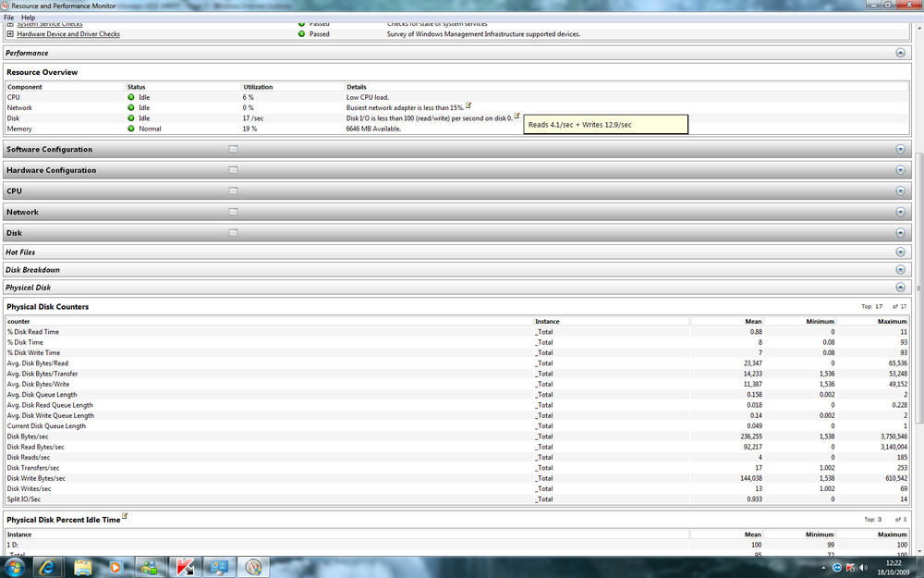Click the Software Configuration table icon
The width and height of the screenshot is (924, 578).
click(x=233, y=149)
